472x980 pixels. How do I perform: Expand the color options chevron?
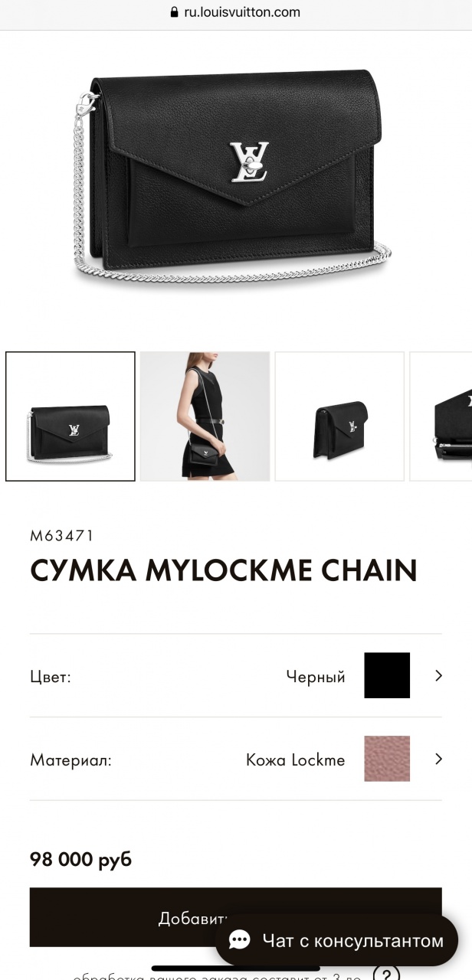[x=438, y=675]
